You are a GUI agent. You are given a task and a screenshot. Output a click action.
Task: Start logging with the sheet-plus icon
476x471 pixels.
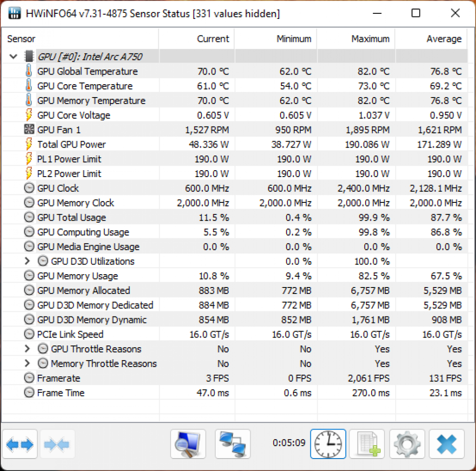(x=367, y=444)
